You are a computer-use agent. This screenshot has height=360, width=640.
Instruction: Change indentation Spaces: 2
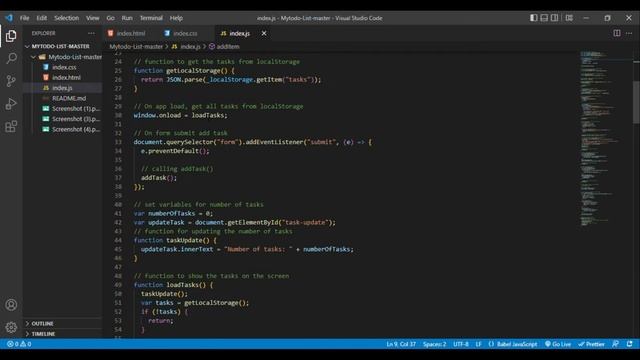[434, 344]
